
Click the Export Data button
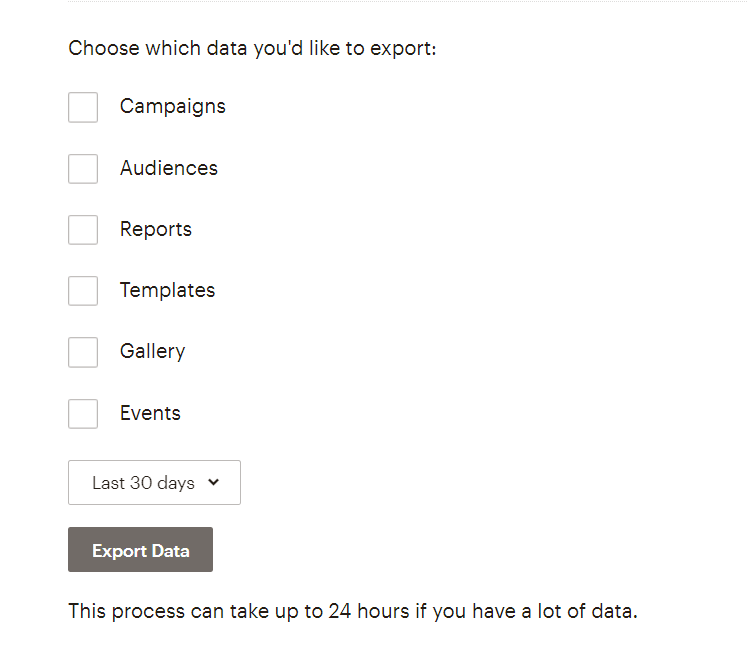point(140,549)
